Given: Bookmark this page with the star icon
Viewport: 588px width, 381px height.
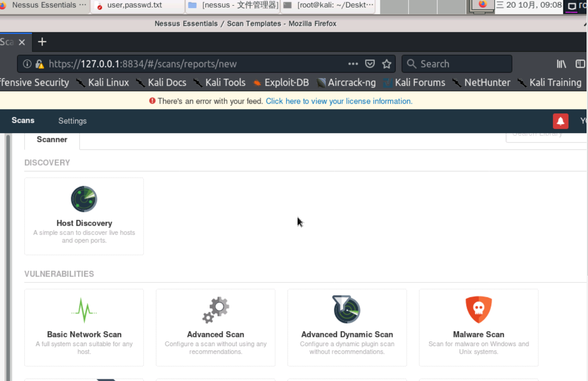Looking at the screenshot, I should (x=387, y=64).
